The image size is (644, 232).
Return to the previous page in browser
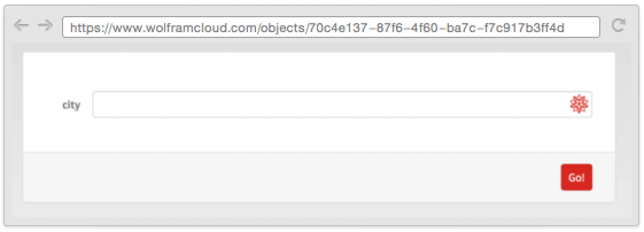pyautogui.click(x=21, y=26)
